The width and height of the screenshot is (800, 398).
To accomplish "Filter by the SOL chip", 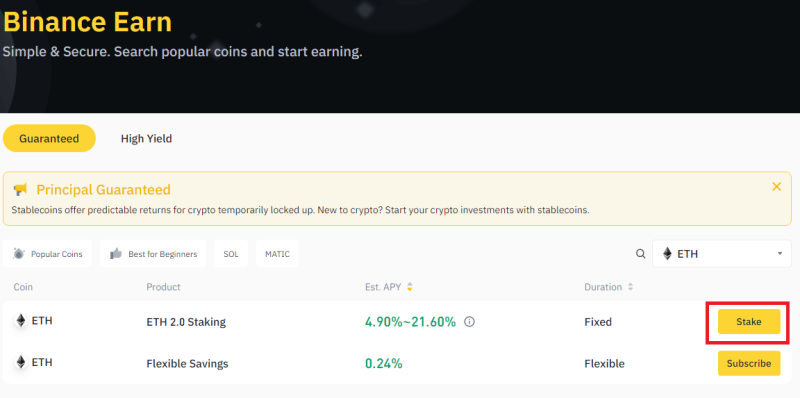I will pos(231,254).
